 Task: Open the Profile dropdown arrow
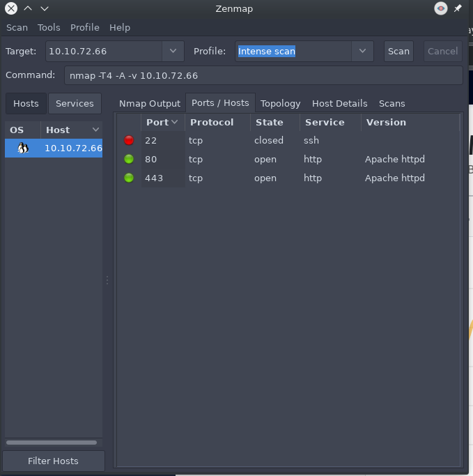point(362,51)
